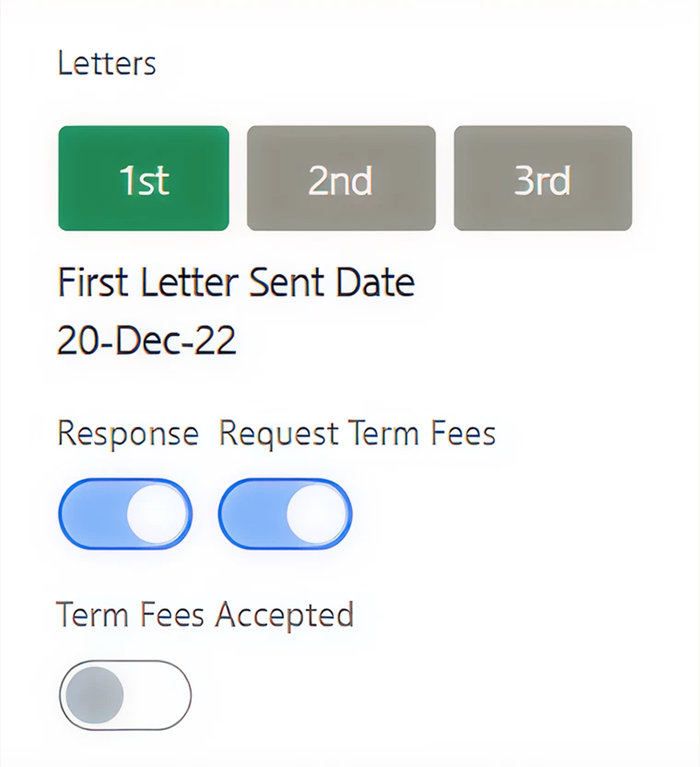The width and height of the screenshot is (700, 767).
Task: Click the gray knob of Term Fees Accepted switch
Action: [x=95, y=695]
